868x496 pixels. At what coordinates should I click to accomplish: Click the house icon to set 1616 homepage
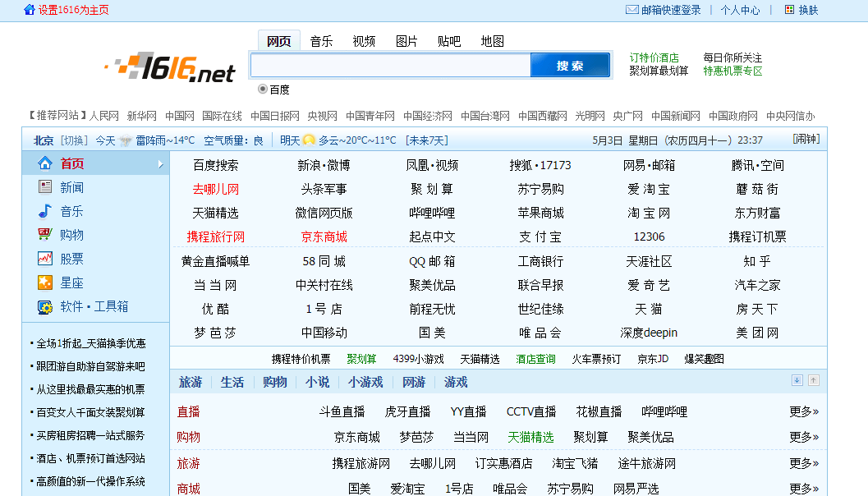(30, 10)
